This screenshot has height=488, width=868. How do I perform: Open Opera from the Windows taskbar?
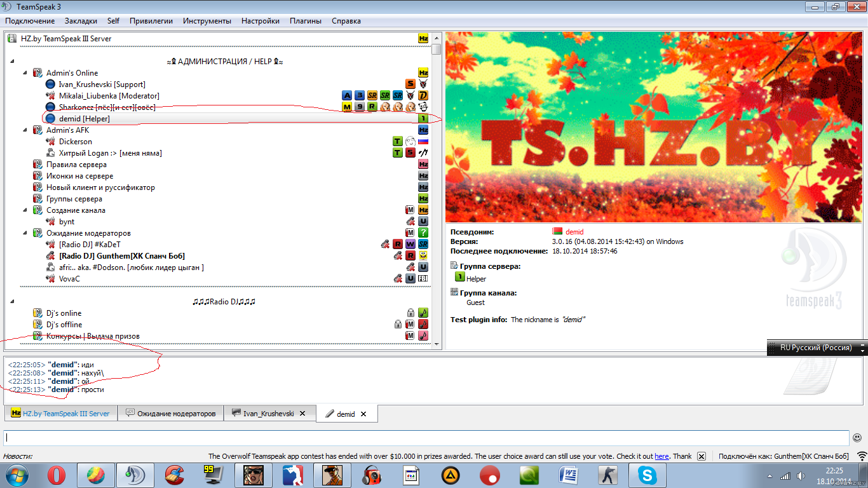[x=58, y=475]
